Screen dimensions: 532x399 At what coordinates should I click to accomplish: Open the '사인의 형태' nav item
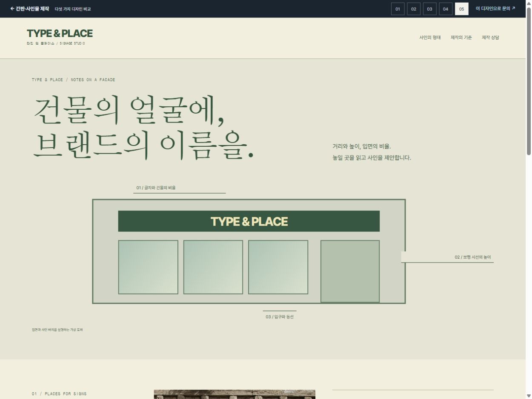(x=430, y=37)
